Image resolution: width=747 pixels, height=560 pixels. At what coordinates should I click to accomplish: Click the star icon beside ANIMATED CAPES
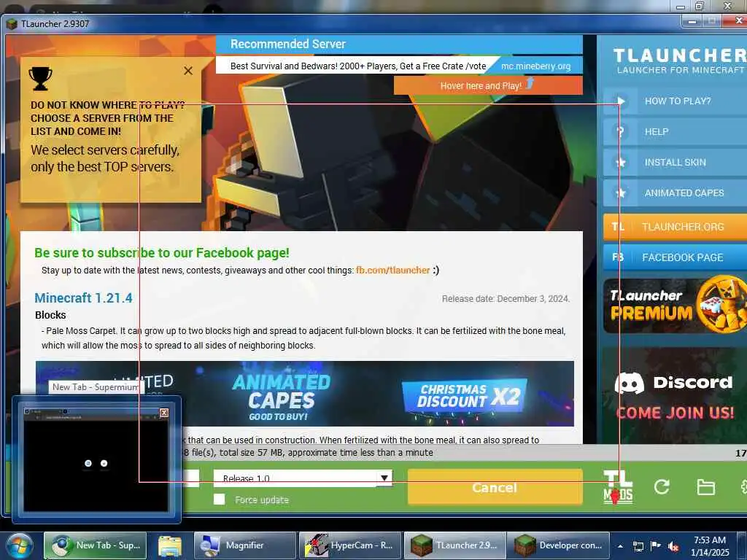(620, 192)
